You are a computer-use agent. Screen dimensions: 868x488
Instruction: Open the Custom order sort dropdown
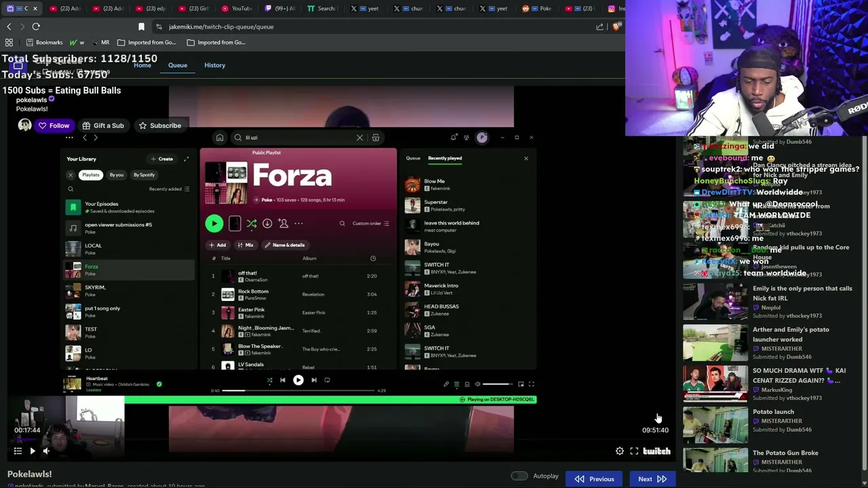371,223
